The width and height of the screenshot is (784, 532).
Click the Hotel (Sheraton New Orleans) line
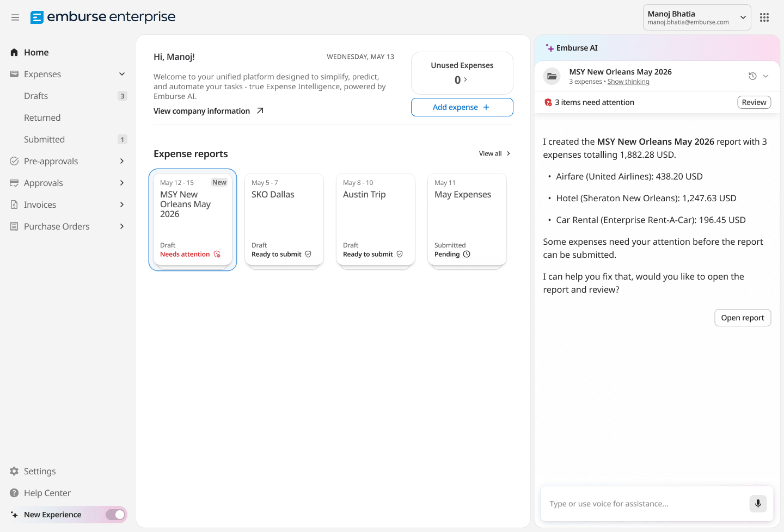tap(646, 198)
